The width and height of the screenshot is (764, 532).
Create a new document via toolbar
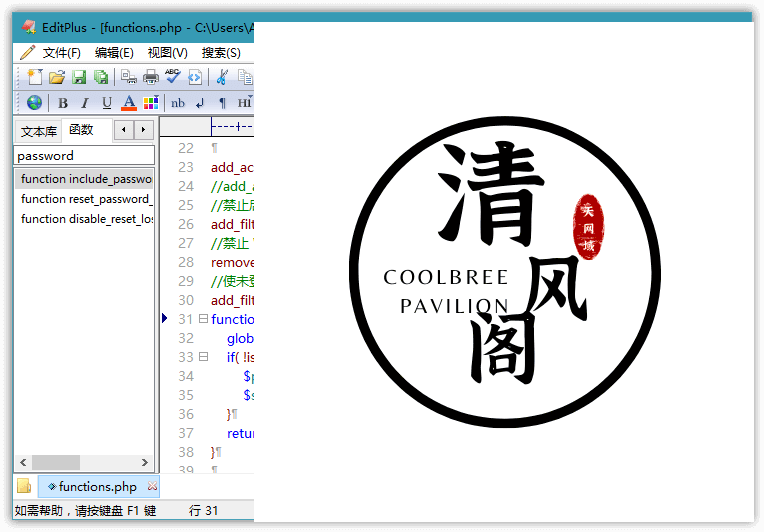tap(35, 77)
